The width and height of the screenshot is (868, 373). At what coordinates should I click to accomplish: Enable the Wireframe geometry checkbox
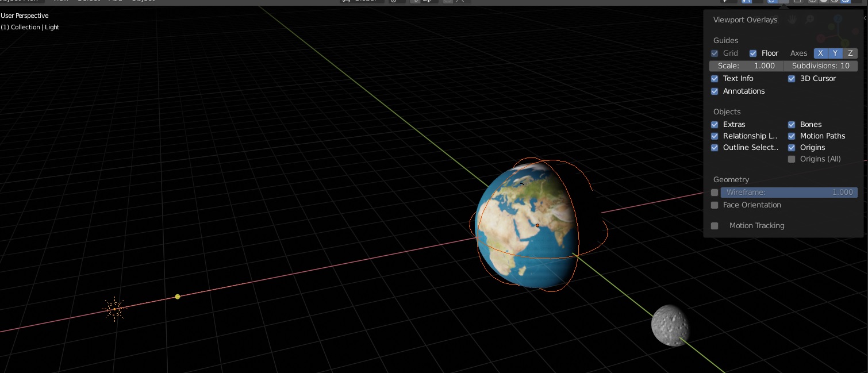click(715, 193)
